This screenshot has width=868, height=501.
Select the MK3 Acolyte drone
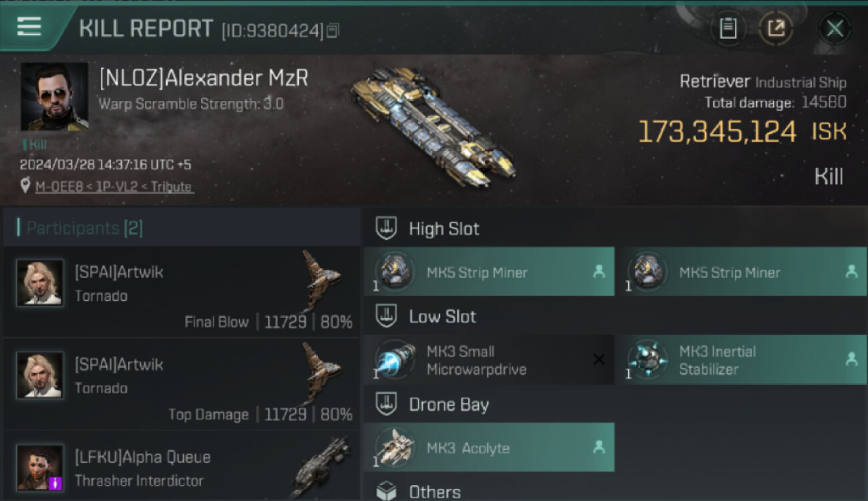click(489, 448)
